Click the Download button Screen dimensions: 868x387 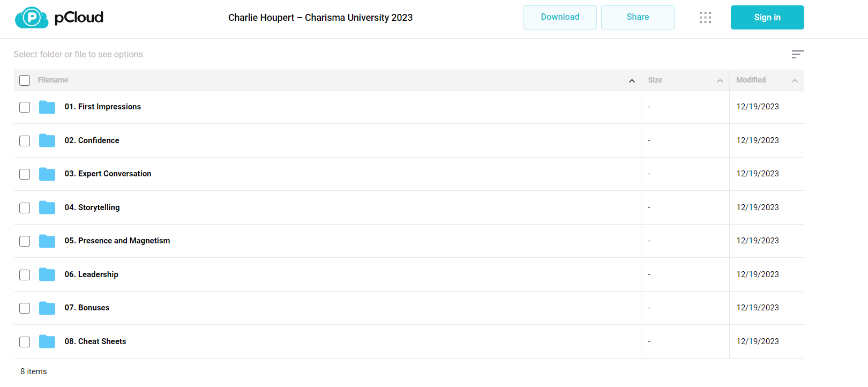point(560,17)
